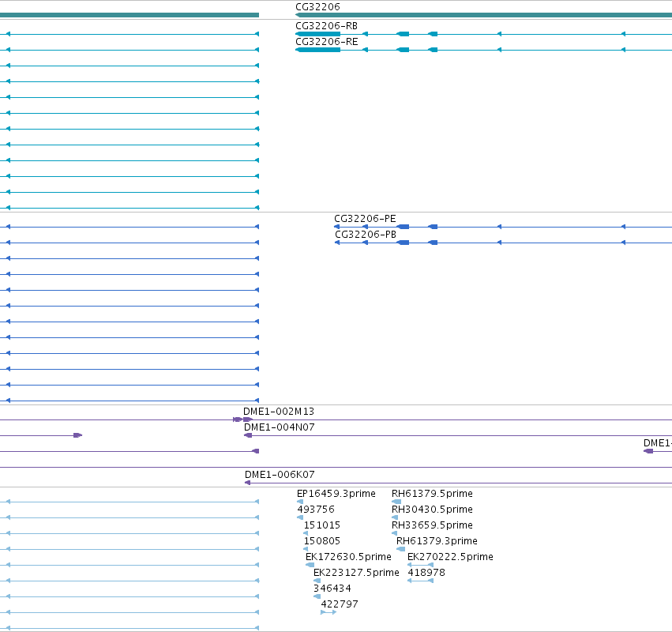Screen dimensions: 672x632
Task: Select the EK270222.5prime feature label
Action: (x=450, y=557)
